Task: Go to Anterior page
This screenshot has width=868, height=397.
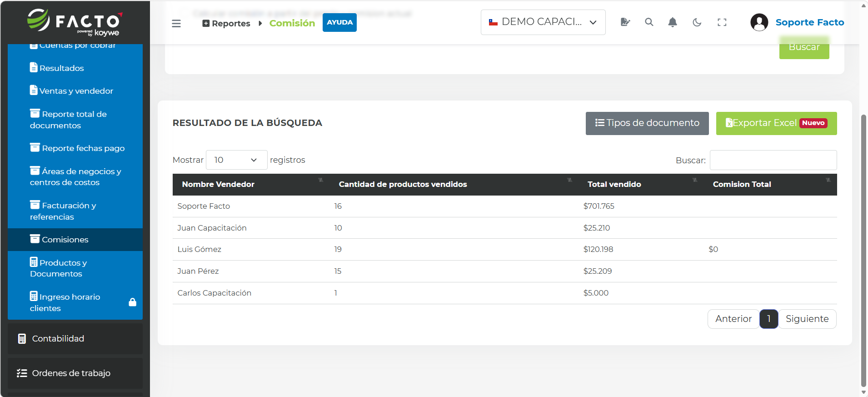Action: (733, 319)
